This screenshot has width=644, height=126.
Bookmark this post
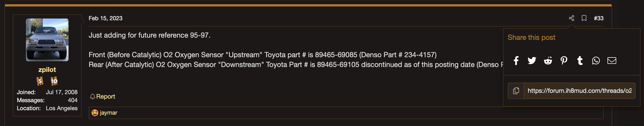click(584, 18)
